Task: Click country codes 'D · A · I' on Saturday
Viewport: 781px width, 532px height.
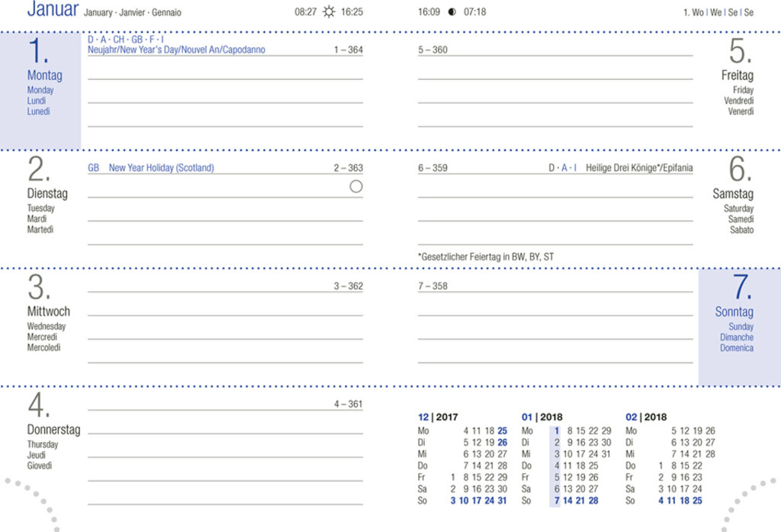Action: (562, 168)
